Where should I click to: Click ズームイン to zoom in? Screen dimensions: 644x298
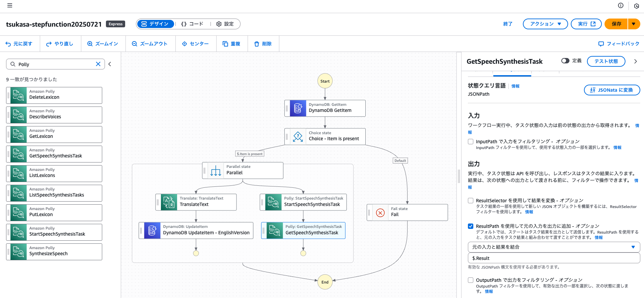coord(103,44)
